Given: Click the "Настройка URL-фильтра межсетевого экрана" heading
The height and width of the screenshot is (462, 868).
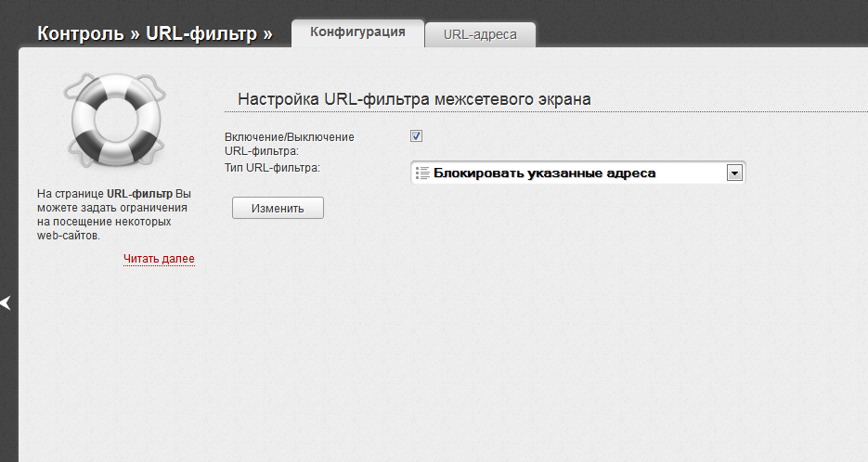Looking at the screenshot, I should tap(415, 98).
